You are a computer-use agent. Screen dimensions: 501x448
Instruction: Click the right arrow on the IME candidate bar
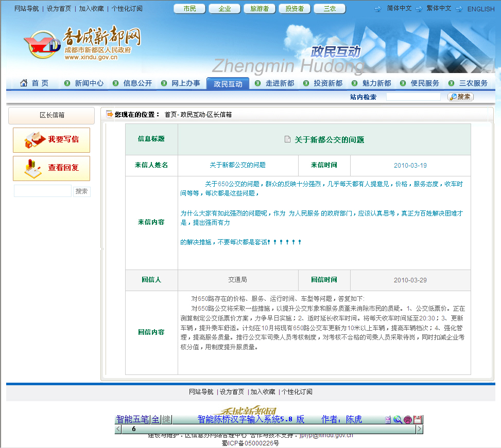420,429
